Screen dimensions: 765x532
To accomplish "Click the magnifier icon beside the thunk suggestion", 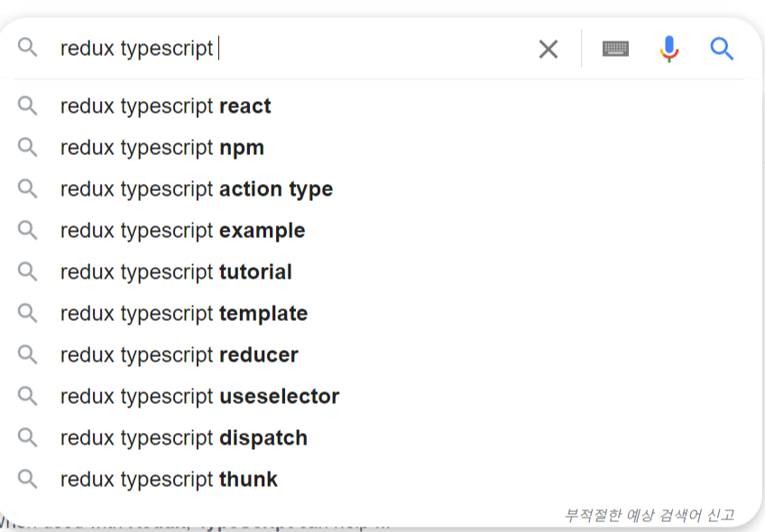I will [x=27, y=479].
